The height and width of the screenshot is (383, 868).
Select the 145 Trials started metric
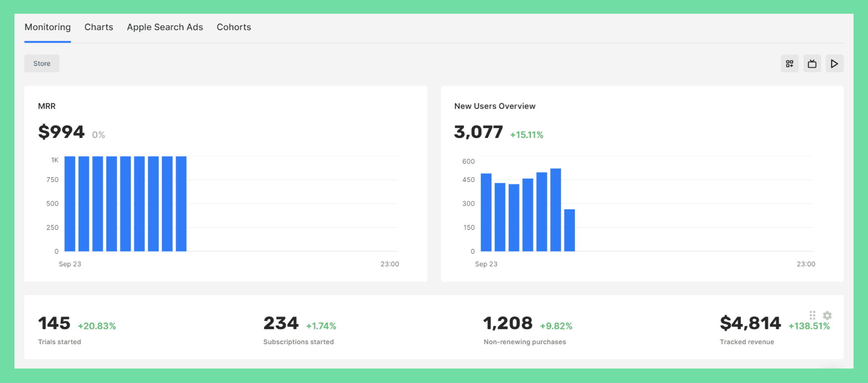pos(54,323)
